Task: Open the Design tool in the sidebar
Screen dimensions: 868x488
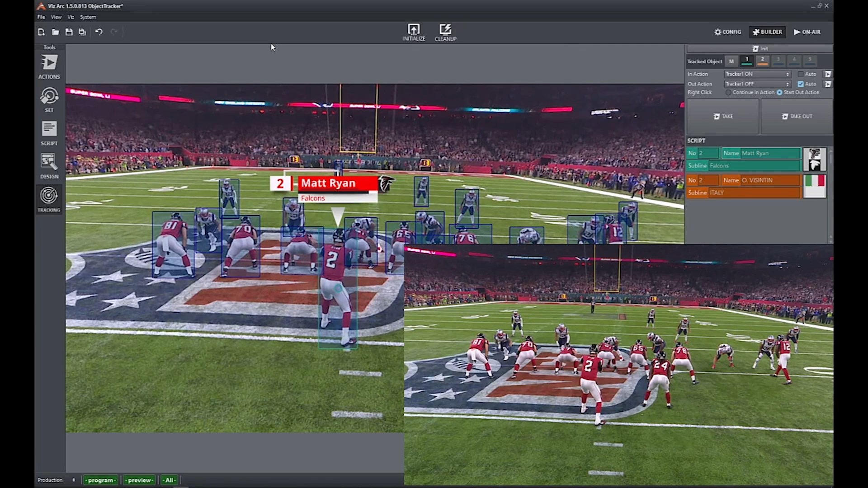Action: point(49,167)
